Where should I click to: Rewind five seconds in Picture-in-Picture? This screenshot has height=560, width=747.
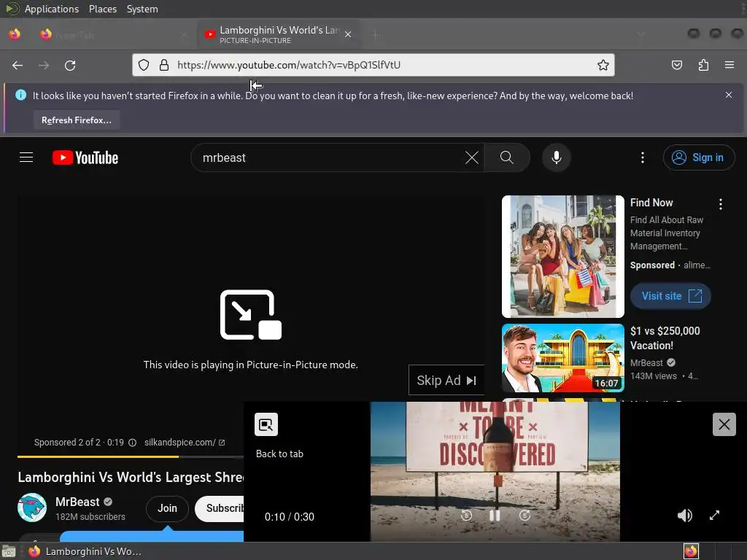[466, 516]
